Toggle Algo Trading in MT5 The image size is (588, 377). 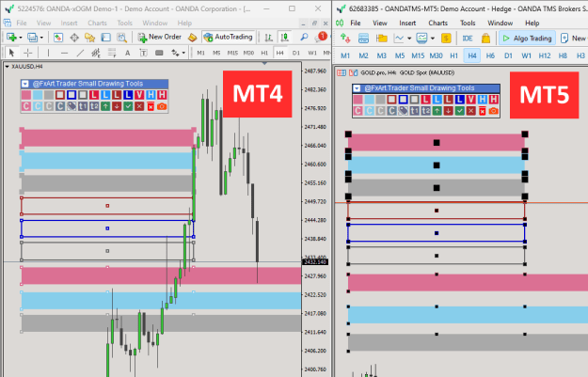point(527,39)
